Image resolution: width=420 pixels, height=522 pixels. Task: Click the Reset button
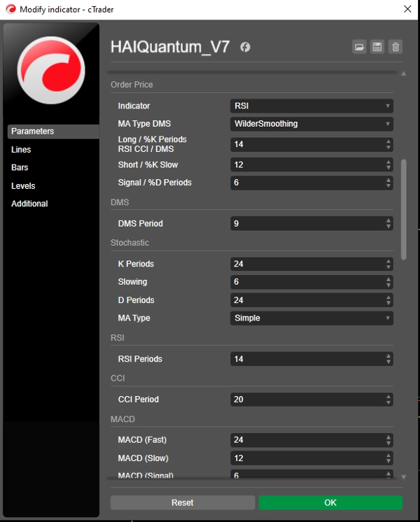click(183, 502)
